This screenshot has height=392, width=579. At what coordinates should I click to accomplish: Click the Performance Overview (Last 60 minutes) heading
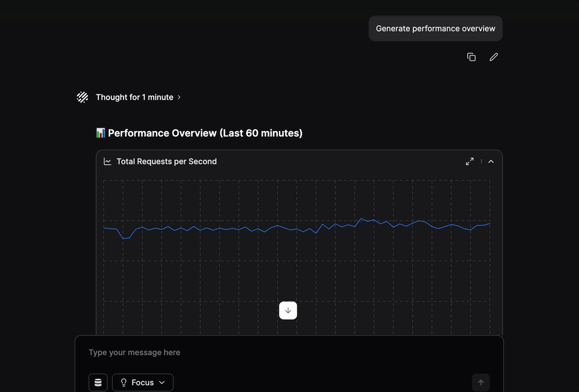pos(205,133)
